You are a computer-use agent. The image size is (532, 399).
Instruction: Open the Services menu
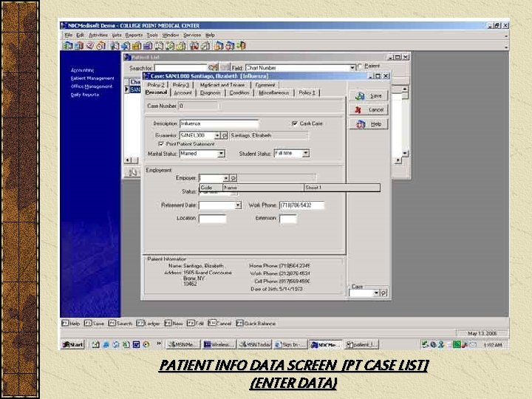tap(192, 35)
